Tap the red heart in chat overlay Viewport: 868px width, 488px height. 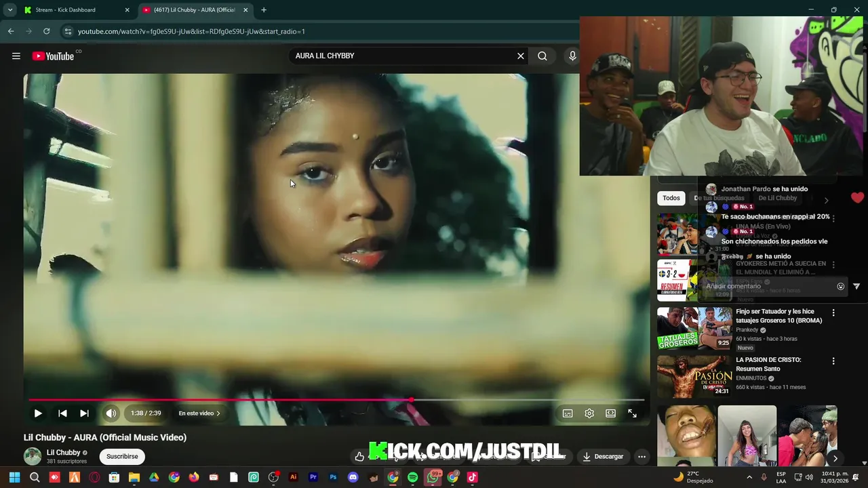pyautogui.click(x=857, y=198)
